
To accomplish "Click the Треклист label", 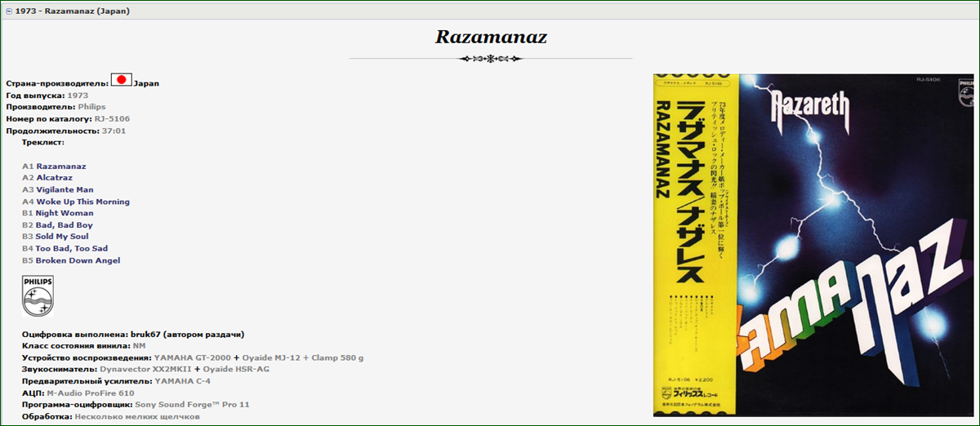I will (43, 142).
